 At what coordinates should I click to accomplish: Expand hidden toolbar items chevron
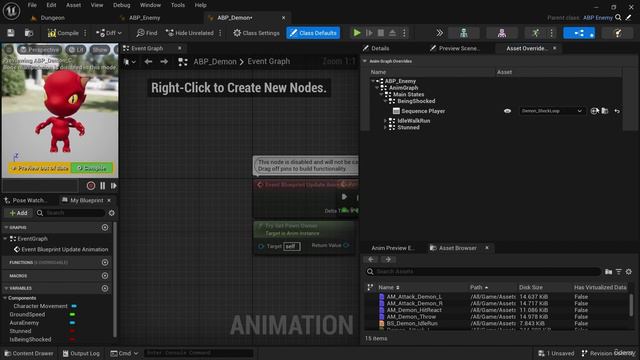[x=439, y=33]
